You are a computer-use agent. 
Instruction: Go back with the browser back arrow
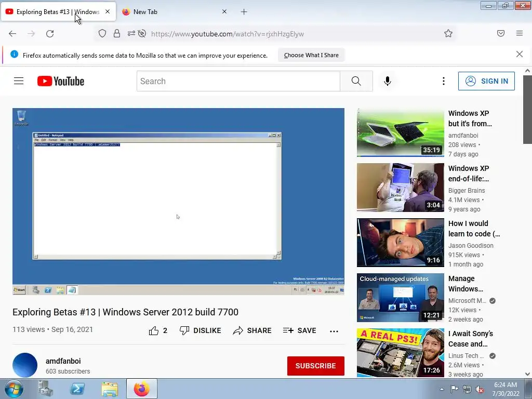tap(12, 34)
